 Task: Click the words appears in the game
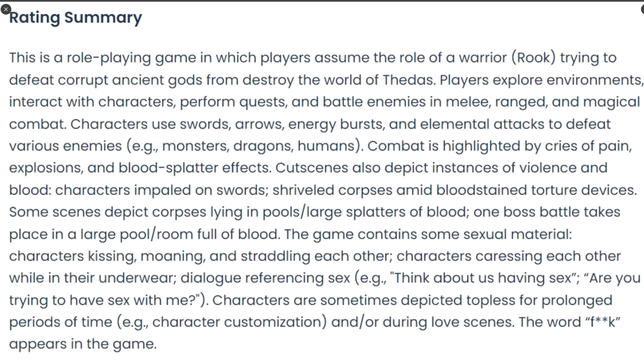(82, 344)
